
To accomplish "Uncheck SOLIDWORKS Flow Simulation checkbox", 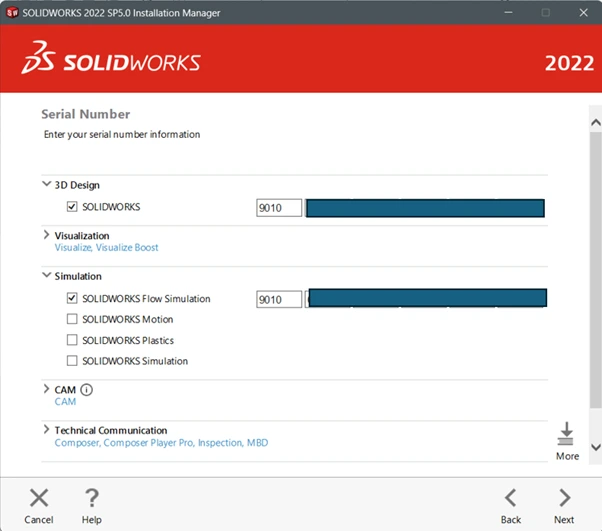I will [x=72, y=298].
